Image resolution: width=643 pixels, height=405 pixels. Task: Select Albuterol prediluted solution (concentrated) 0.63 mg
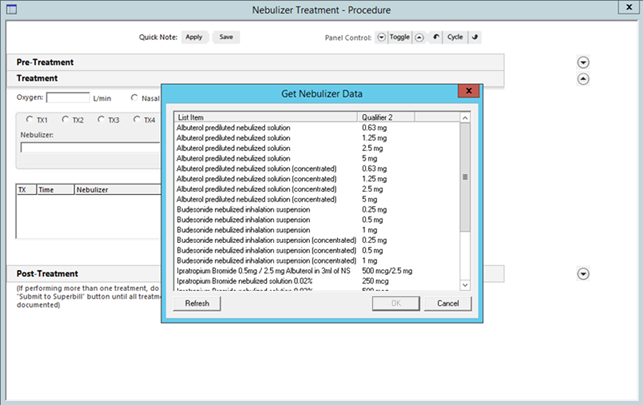click(x=317, y=168)
